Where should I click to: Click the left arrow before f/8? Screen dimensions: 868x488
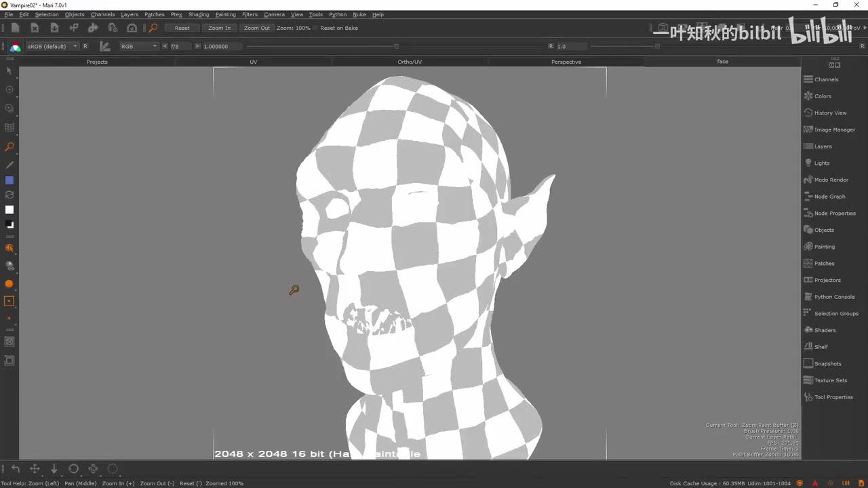point(165,46)
